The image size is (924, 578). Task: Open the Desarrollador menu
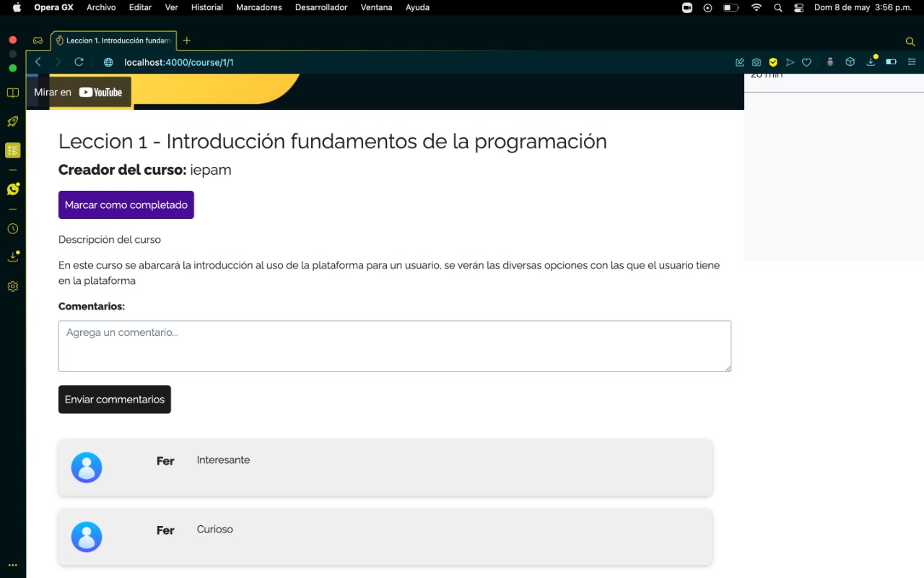click(x=321, y=7)
